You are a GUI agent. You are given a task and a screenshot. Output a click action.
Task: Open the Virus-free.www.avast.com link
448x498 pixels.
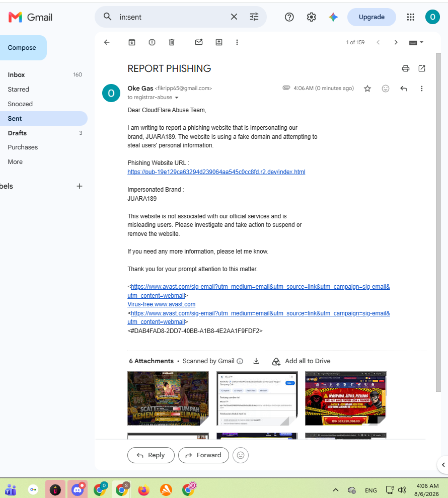(x=162, y=304)
